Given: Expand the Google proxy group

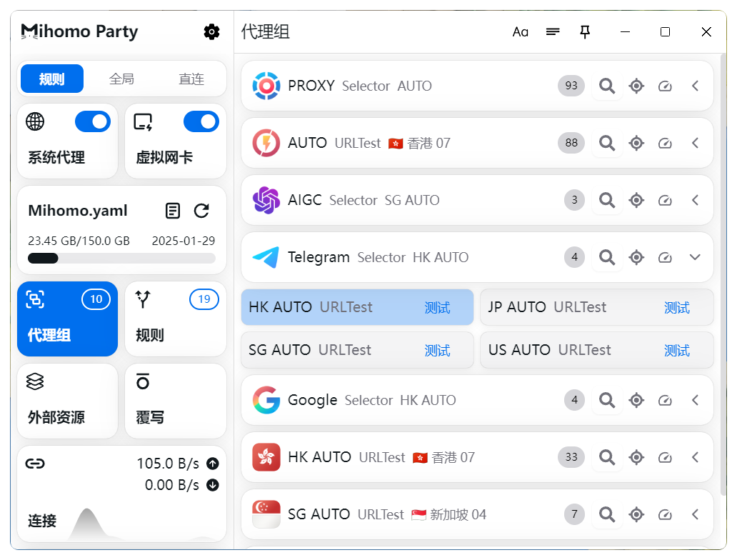Looking at the screenshot, I should tap(695, 400).
